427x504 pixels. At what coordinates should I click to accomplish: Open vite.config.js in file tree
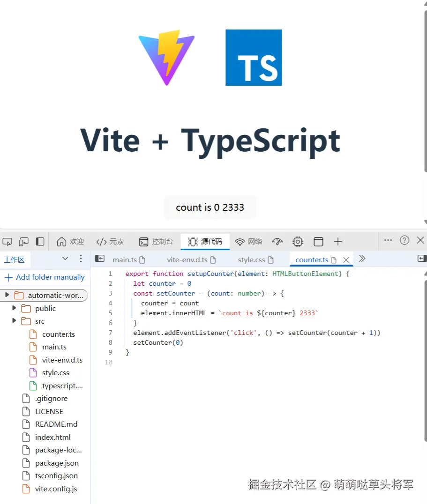coord(56,489)
